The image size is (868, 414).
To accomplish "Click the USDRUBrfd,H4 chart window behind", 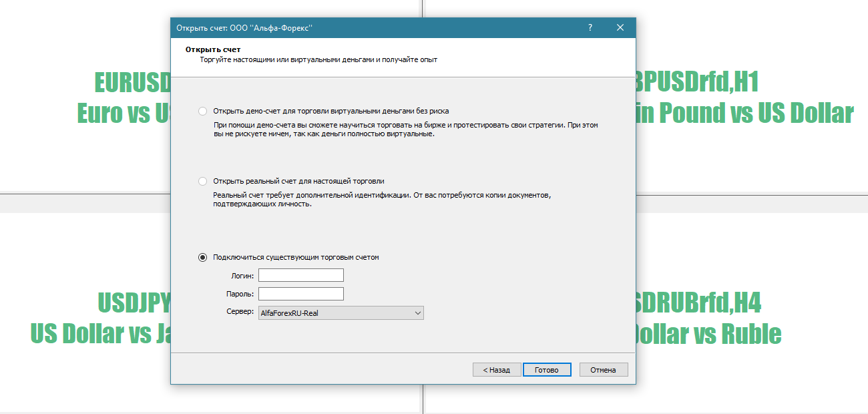I will pyautogui.click(x=752, y=314).
